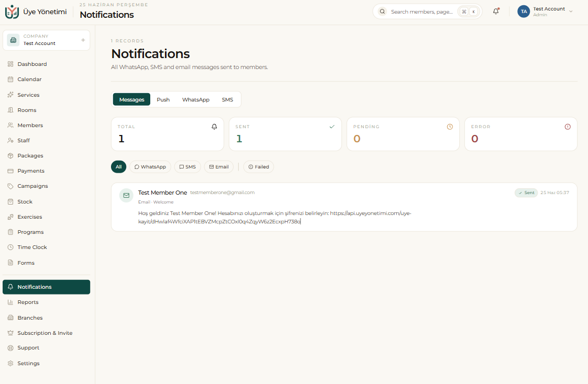Click the Sent status badge

[x=526, y=193]
